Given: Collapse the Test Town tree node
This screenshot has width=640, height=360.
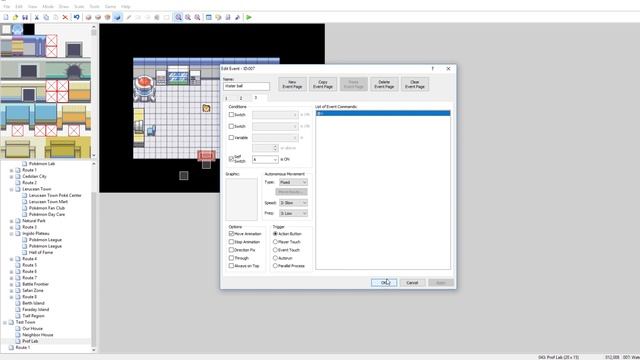Looking at the screenshot, I should coord(5,322).
